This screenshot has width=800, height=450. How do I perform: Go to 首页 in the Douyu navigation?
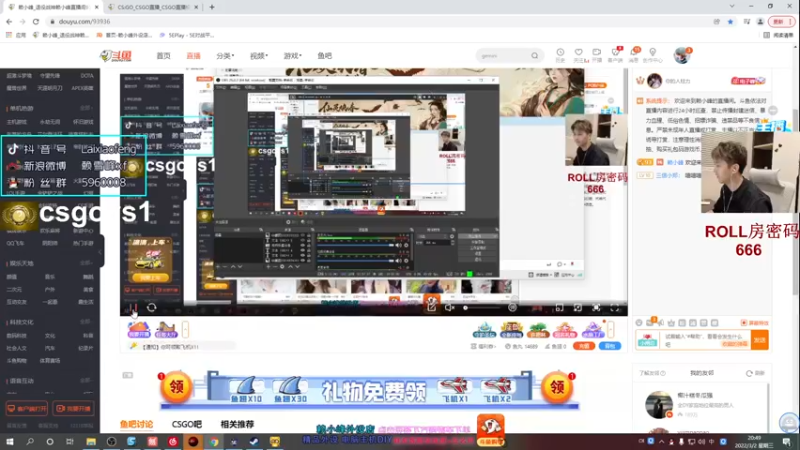(163, 56)
